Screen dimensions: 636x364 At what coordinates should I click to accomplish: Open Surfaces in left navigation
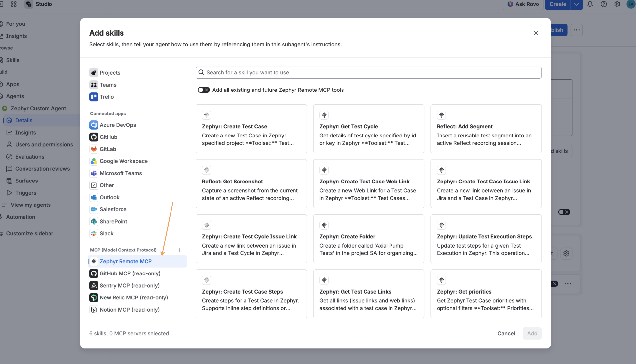[26, 181]
